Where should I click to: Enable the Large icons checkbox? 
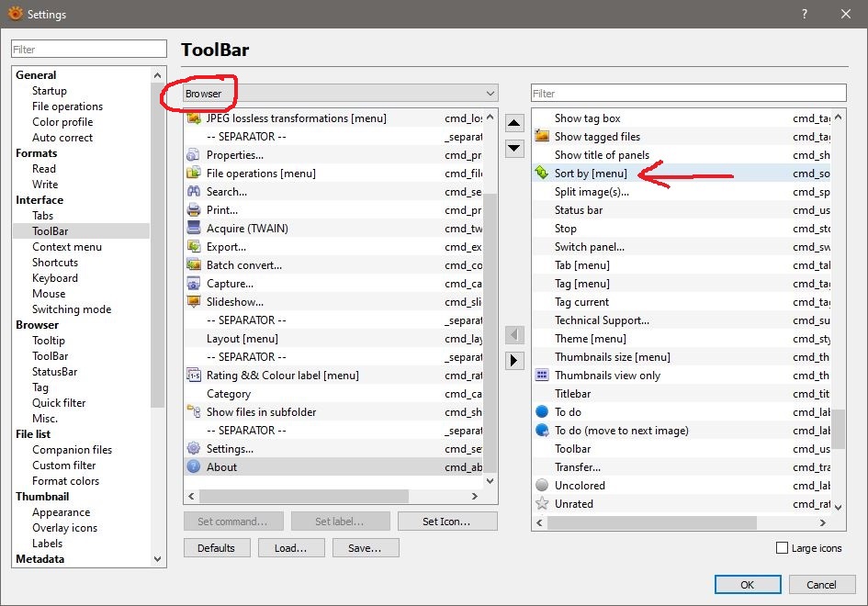782,548
